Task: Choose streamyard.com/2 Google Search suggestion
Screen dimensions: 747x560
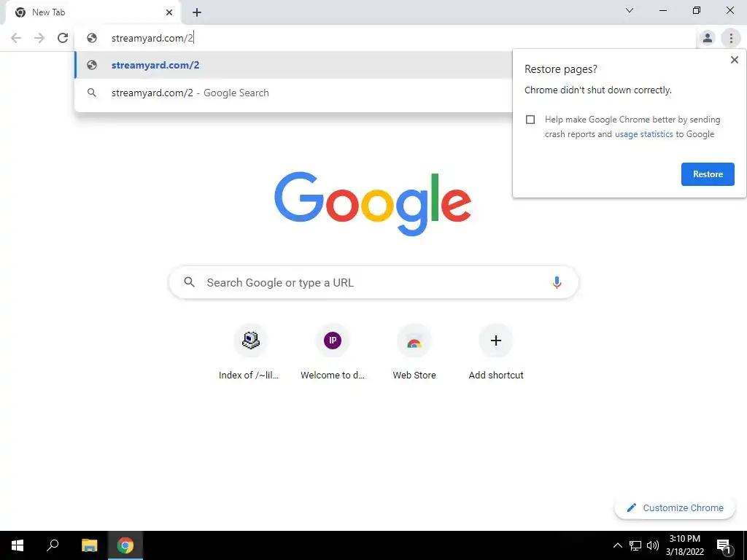Action: coord(293,93)
